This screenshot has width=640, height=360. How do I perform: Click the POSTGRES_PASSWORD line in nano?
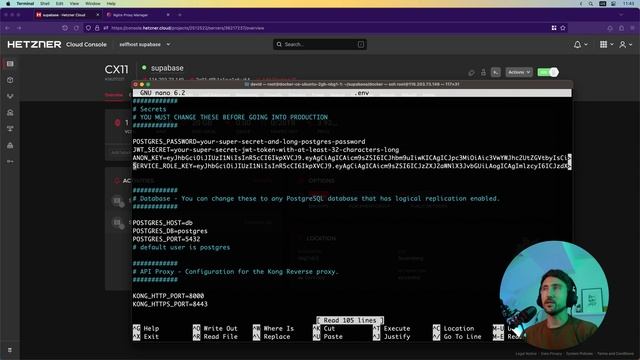249,142
